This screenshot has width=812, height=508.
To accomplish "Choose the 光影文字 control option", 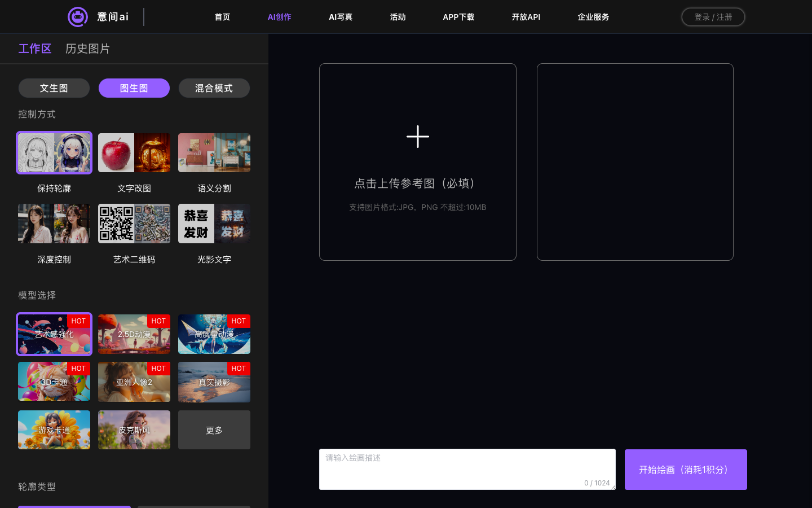I will pos(214,224).
